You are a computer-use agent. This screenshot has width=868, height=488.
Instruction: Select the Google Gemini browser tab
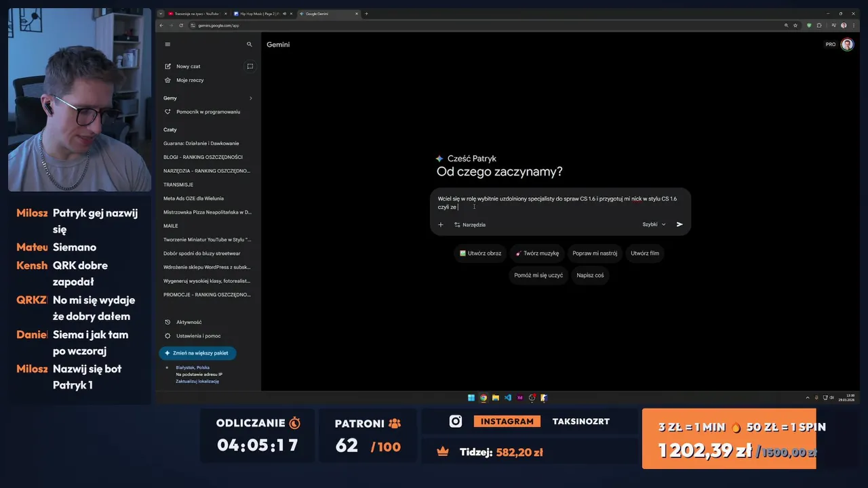pyautogui.click(x=329, y=14)
